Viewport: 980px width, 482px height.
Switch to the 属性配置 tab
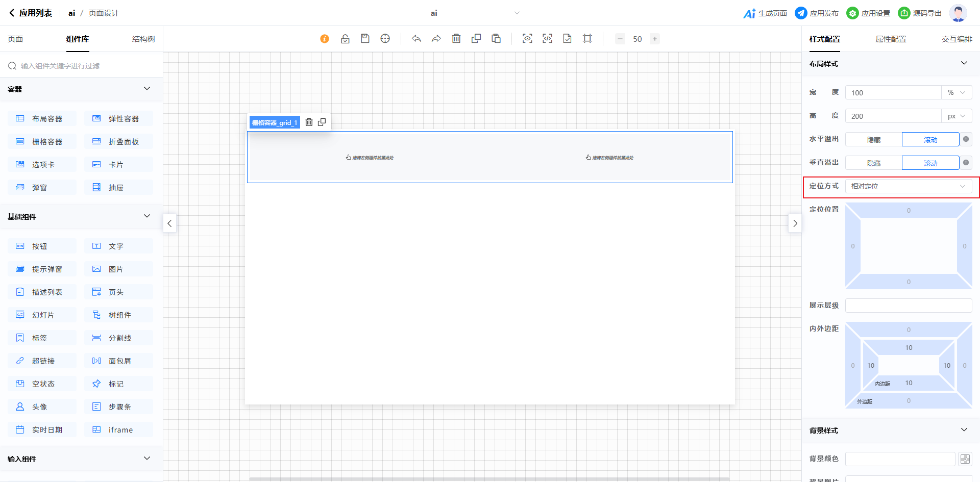coord(891,39)
